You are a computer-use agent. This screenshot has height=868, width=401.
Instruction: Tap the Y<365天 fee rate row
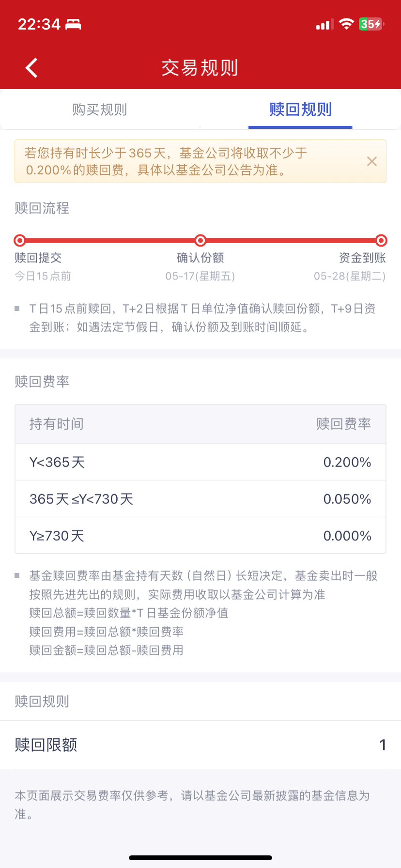tap(200, 462)
